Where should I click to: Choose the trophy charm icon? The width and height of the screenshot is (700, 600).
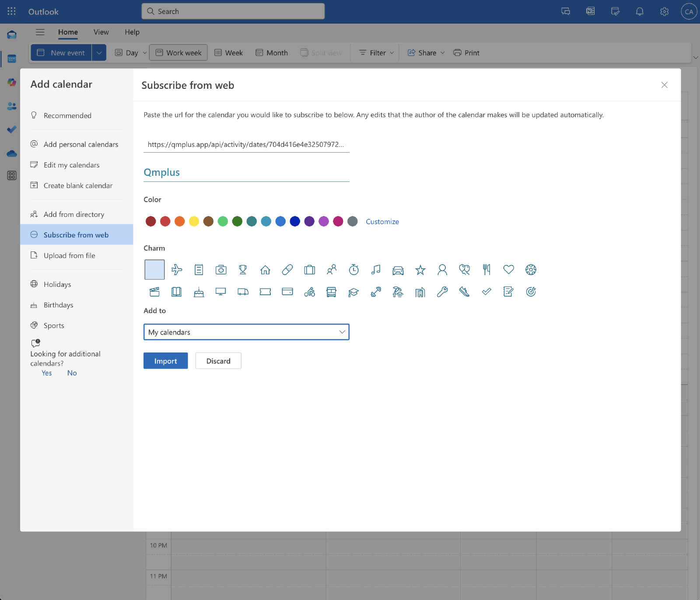pyautogui.click(x=243, y=270)
